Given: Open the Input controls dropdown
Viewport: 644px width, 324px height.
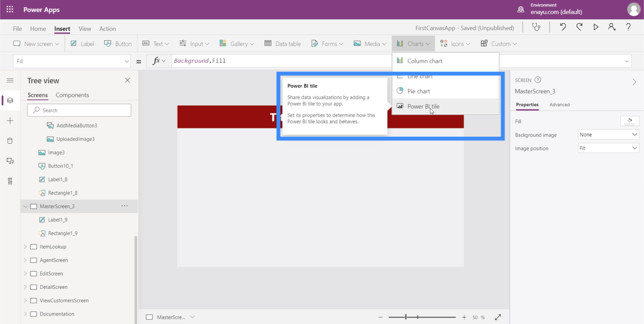Looking at the screenshot, I should click(x=194, y=44).
